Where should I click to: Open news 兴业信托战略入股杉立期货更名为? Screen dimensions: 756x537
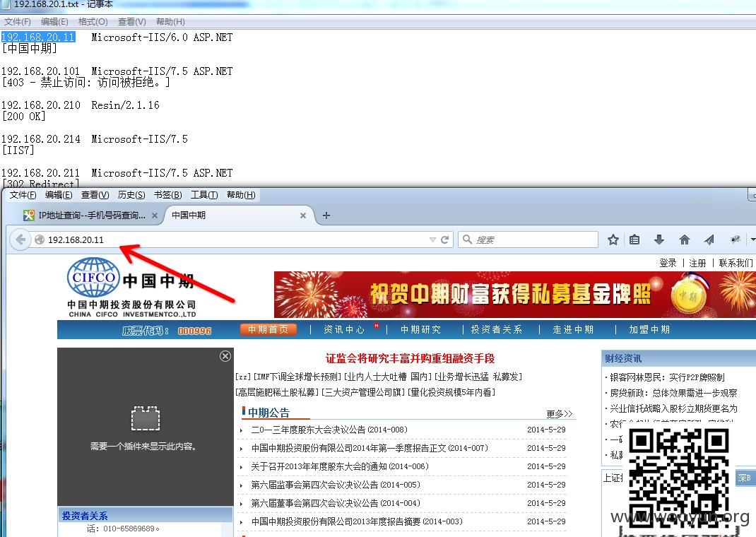[673, 408]
